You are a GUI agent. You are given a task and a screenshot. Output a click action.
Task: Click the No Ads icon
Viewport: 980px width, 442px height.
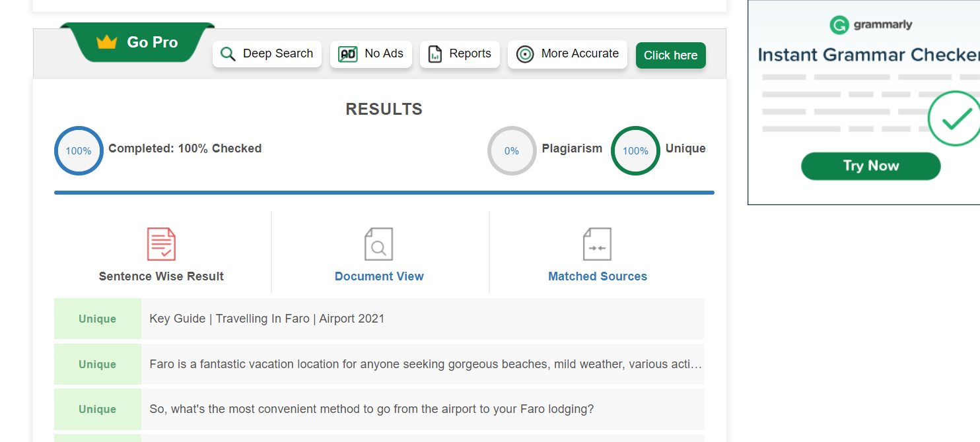347,54
